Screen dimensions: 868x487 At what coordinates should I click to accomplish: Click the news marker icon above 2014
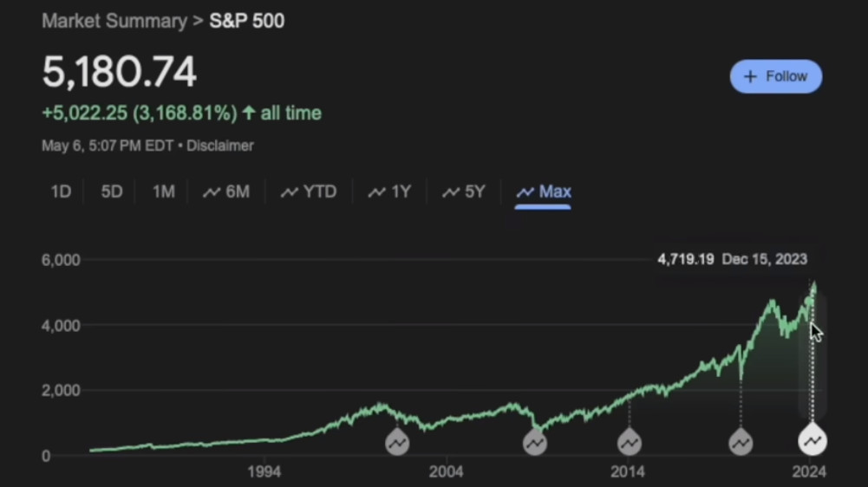pos(629,443)
